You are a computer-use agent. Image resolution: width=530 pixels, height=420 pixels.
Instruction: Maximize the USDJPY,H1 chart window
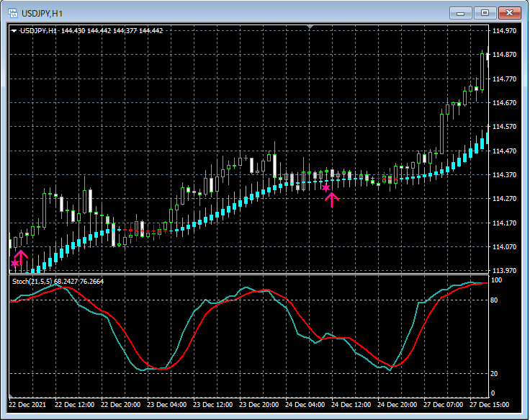tap(485, 12)
